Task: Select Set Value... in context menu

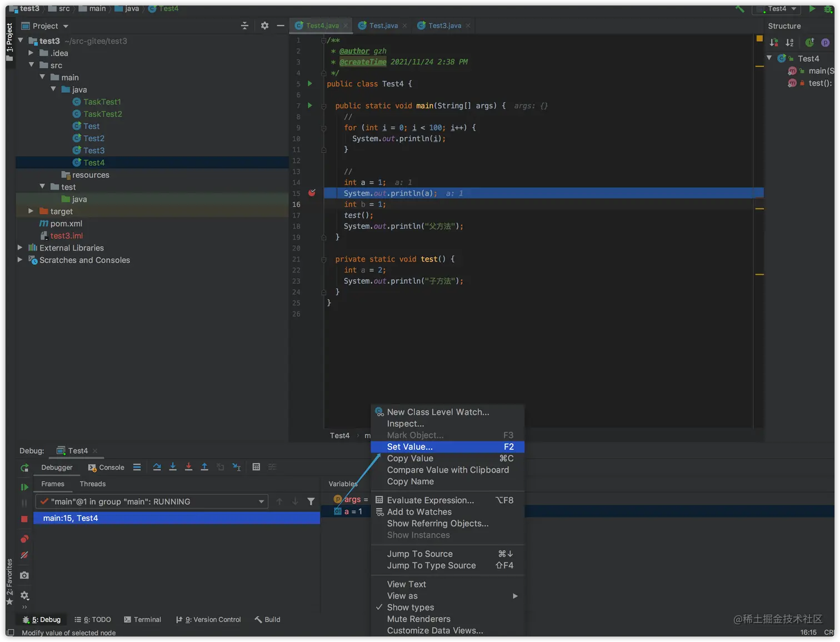Action: point(410,447)
